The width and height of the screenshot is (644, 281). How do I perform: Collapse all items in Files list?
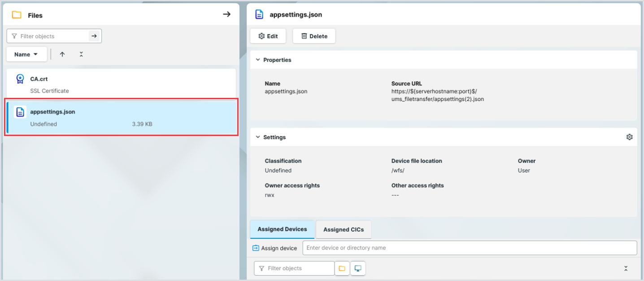pyautogui.click(x=81, y=54)
